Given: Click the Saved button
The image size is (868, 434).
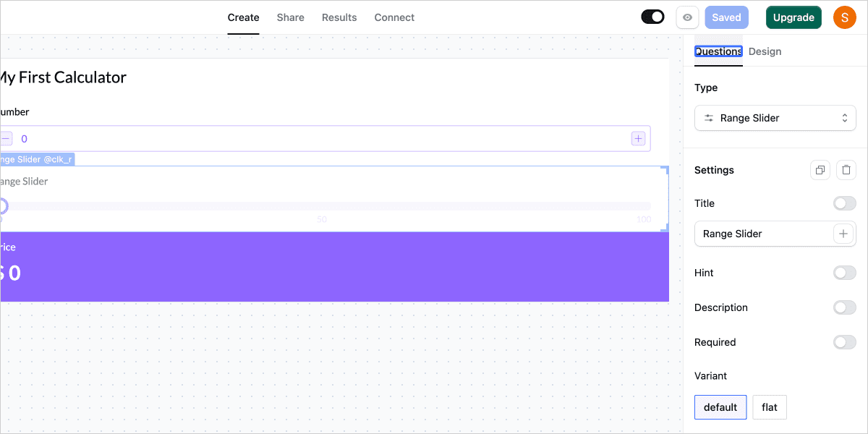Looking at the screenshot, I should pos(726,17).
